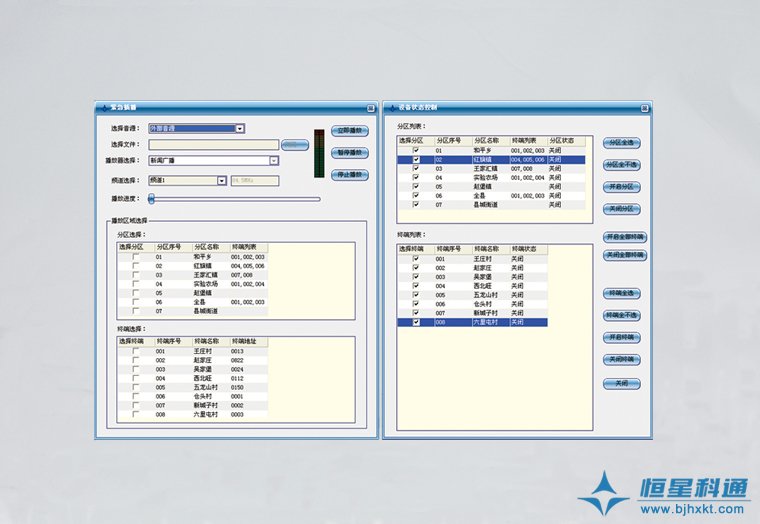Click the 播放进度 slider handle
This screenshot has height=524, width=760.
[151, 199]
